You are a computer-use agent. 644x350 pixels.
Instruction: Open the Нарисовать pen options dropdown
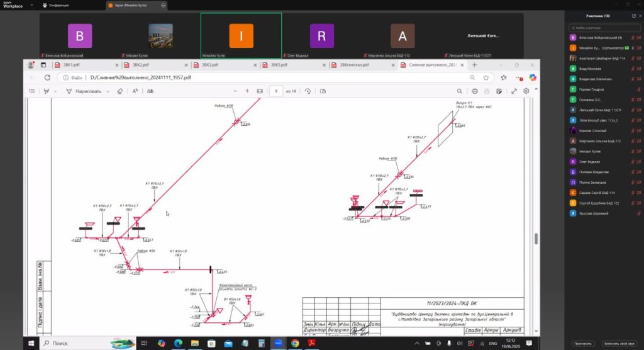pos(108,91)
